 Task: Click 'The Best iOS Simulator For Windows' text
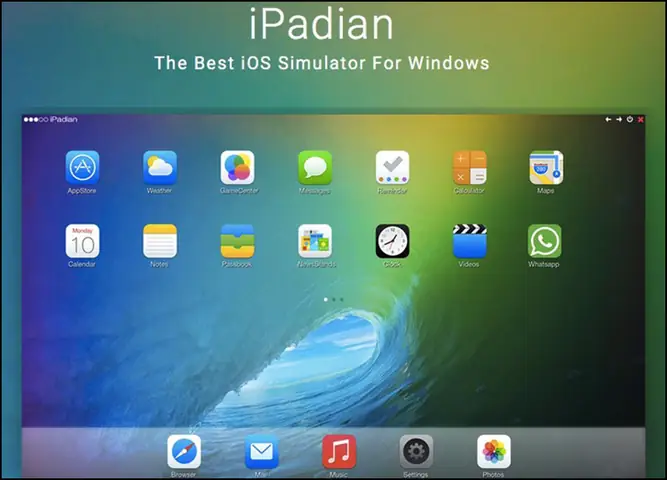[x=322, y=63]
